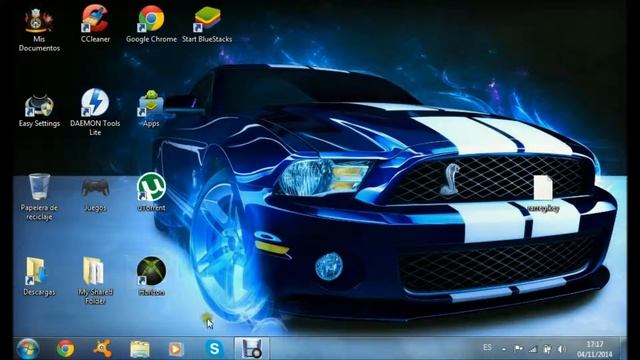Select Papelera de reciclaje icon
Viewport: 640px width, 360px height.
tap(39, 197)
